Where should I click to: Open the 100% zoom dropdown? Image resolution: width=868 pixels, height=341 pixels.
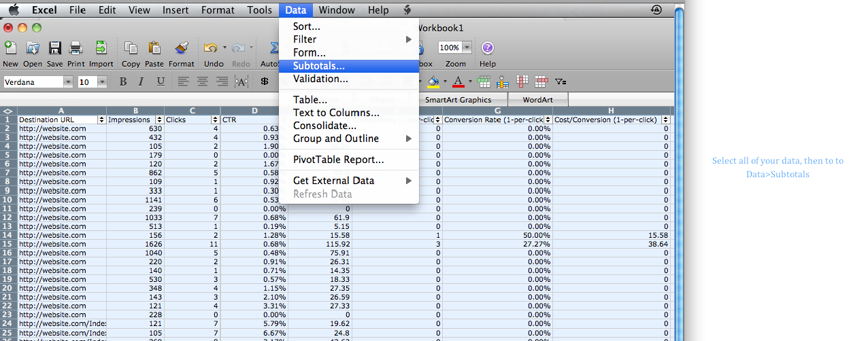pyautogui.click(x=467, y=48)
